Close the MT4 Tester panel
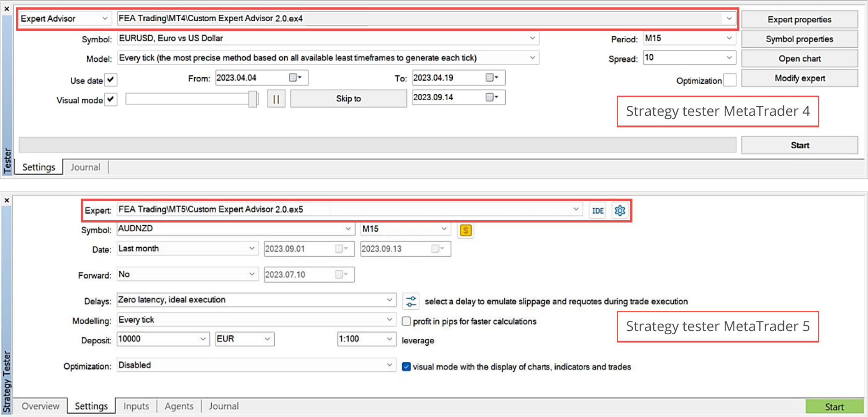Viewport: 868px width, 417px height. coord(6,9)
